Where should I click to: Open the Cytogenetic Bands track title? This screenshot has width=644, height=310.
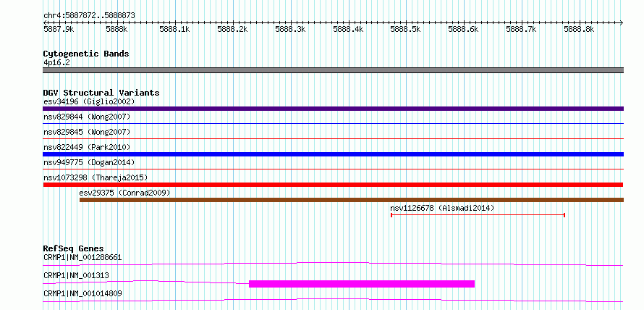tap(86, 54)
